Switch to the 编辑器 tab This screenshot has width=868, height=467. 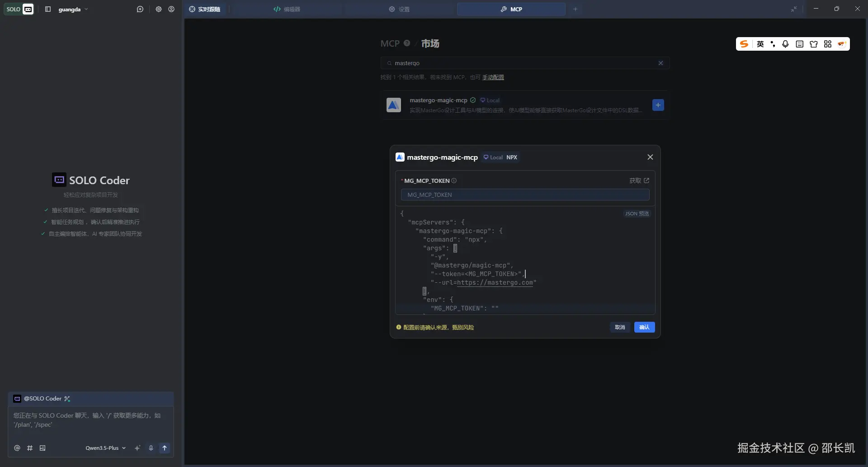[x=287, y=9]
